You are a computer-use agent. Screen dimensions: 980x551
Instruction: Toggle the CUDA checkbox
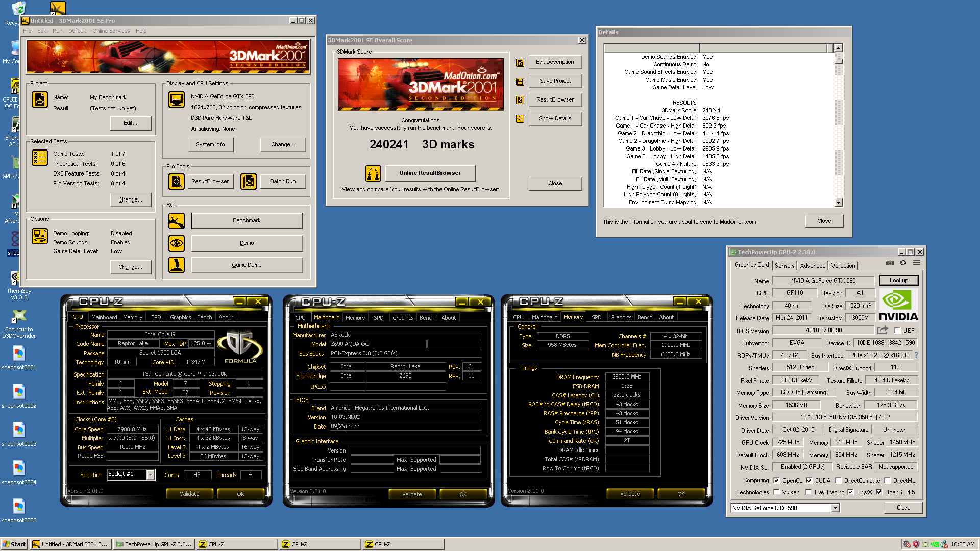(x=809, y=481)
